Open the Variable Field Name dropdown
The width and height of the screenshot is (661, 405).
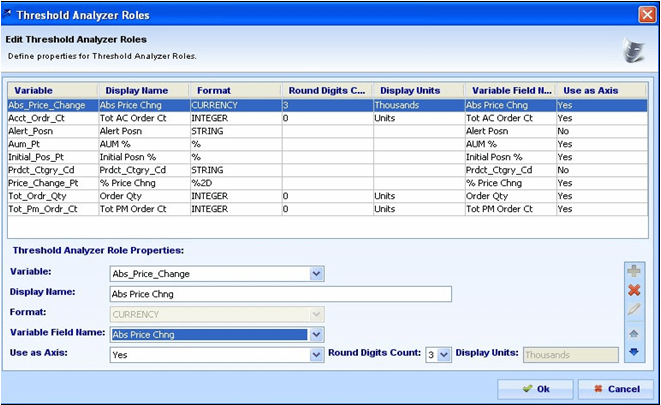[316, 335]
